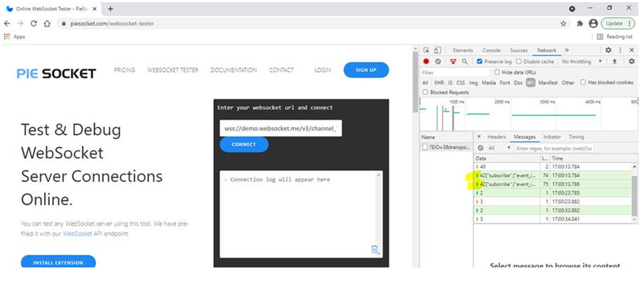This screenshot has height=283, width=644.
Task: Open the Apps grid in bookmarks bar
Action: pyautogui.click(x=14, y=37)
